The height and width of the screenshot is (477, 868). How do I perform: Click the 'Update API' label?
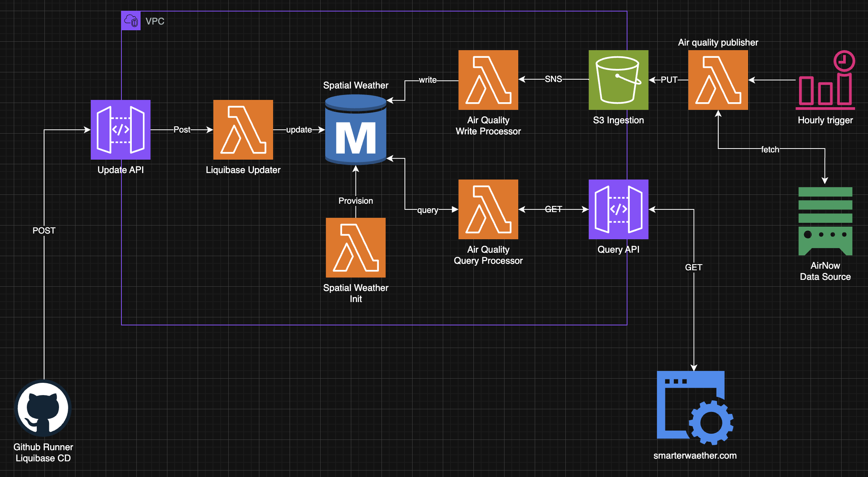coord(121,170)
